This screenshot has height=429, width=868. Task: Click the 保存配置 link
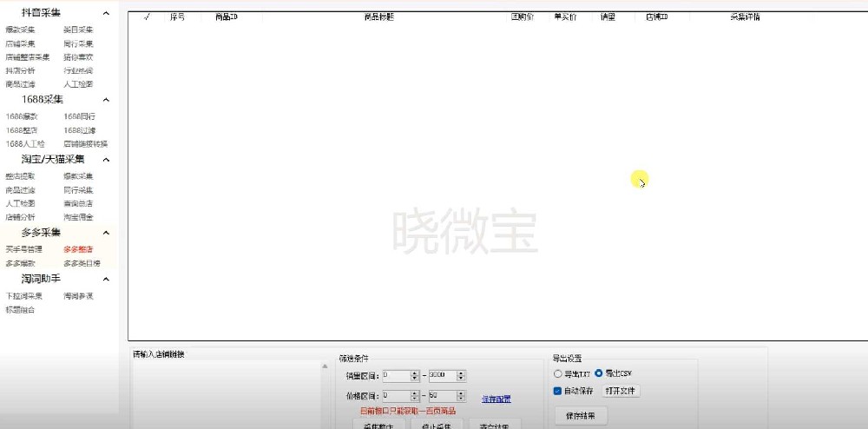point(496,399)
